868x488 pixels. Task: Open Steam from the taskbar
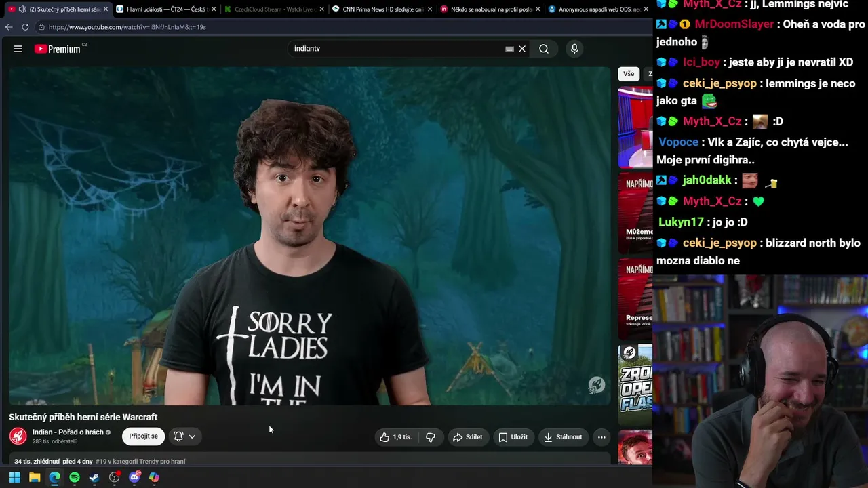94,477
